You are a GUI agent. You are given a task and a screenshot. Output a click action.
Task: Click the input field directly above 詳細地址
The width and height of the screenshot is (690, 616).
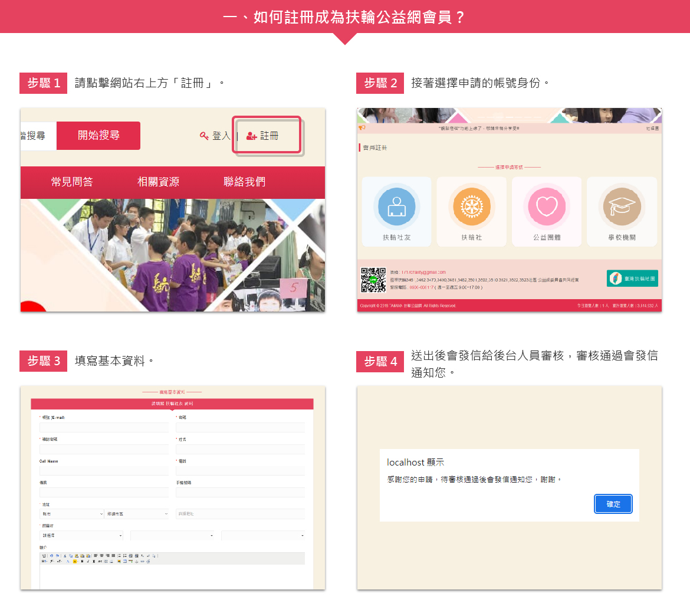coord(240,492)
